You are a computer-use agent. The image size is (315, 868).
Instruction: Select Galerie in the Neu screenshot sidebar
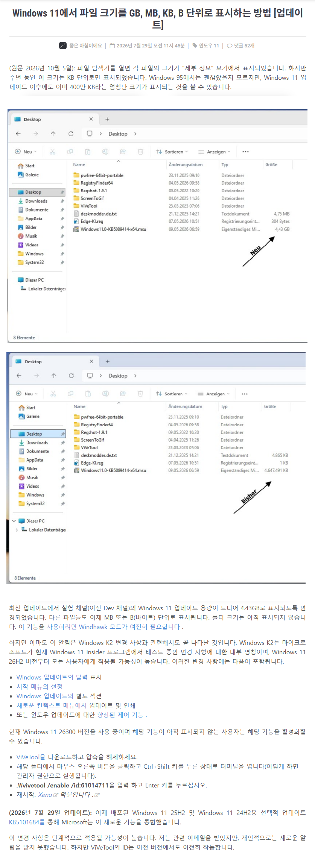click(32, 175)
